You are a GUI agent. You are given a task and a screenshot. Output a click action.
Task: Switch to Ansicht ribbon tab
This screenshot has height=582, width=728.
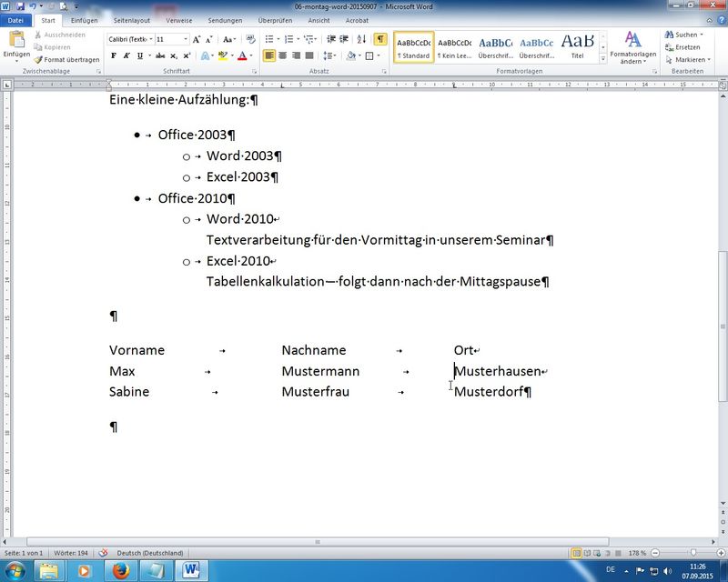(x=319, y=20)
